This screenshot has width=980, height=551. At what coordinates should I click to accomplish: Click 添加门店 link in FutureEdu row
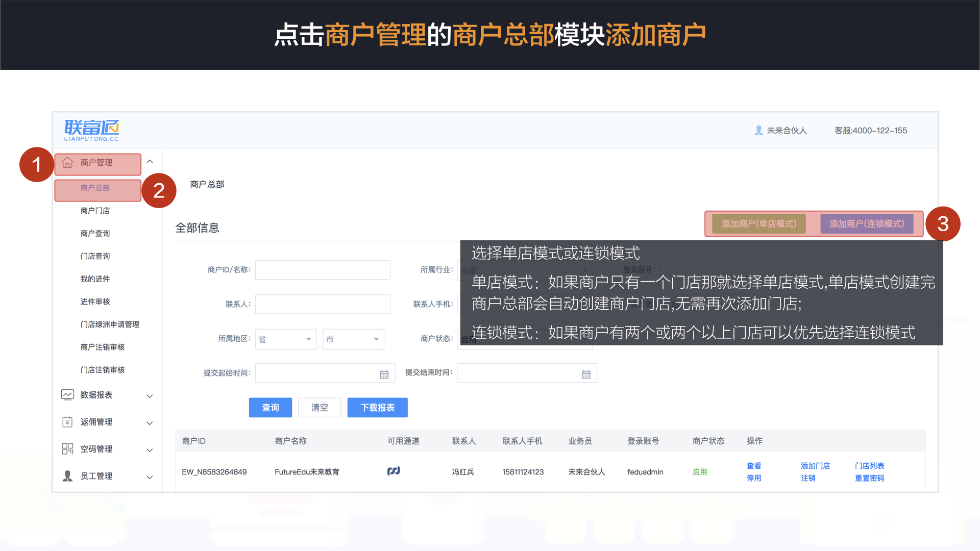tap(815, 466)
